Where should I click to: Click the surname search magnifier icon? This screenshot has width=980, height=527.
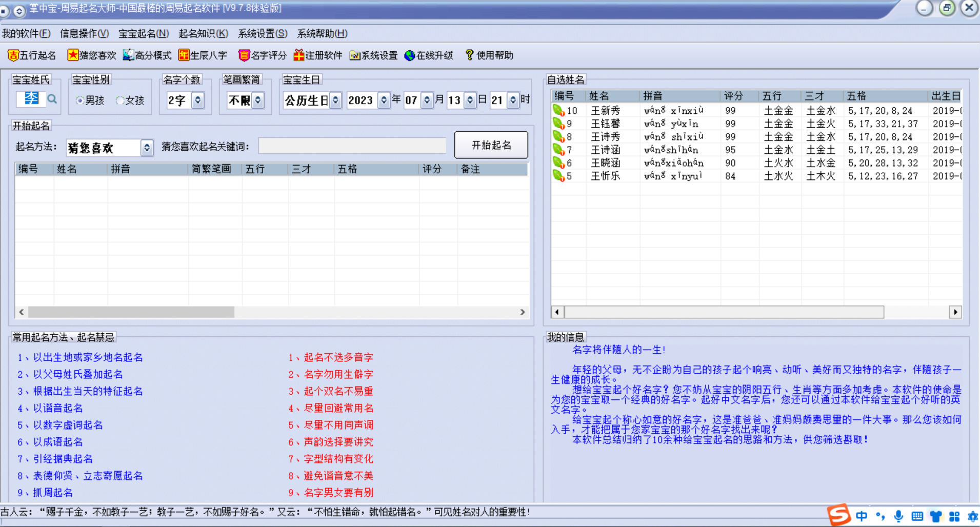tap(52, 99)
